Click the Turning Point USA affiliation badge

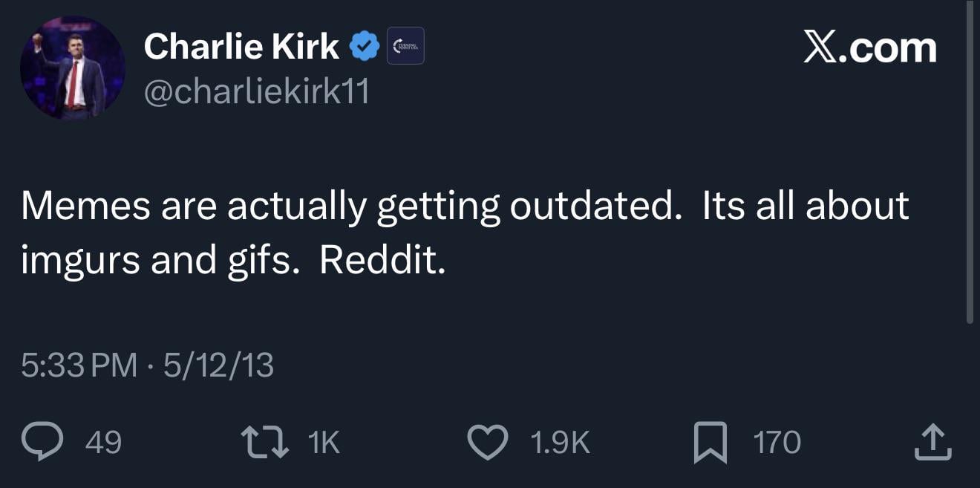click(405, 46)
